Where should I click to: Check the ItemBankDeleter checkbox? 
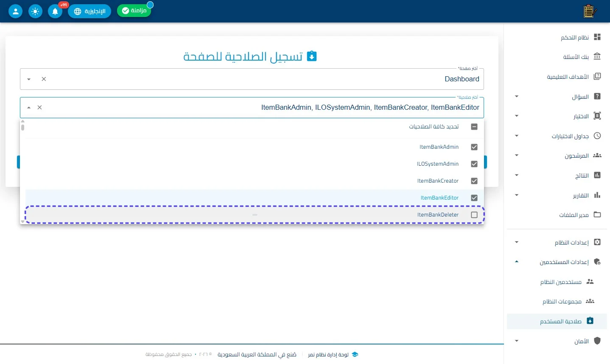click(x=474, y=215)
